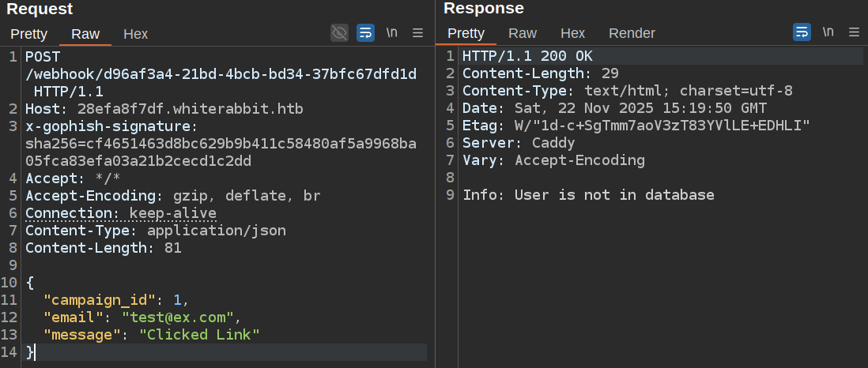
Task: Open the request Hex tab
Action: tap(135, 34)
